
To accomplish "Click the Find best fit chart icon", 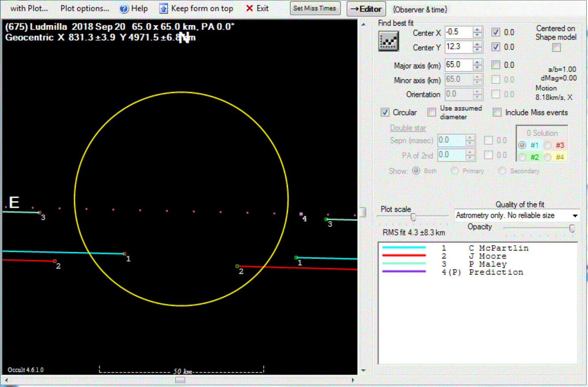I will pos(388,41).
